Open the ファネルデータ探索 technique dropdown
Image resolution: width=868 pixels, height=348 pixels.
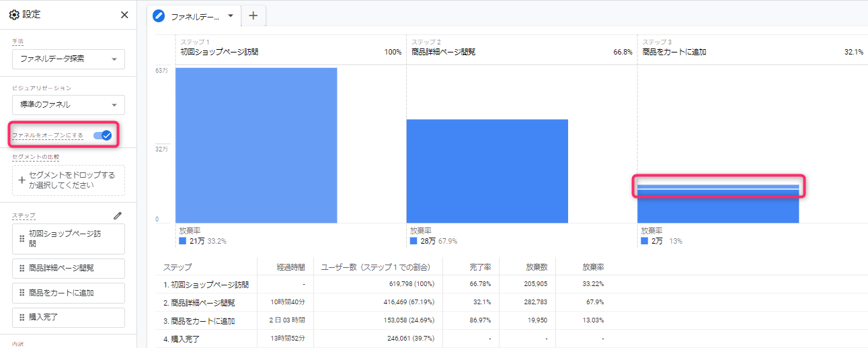(69, 59)
